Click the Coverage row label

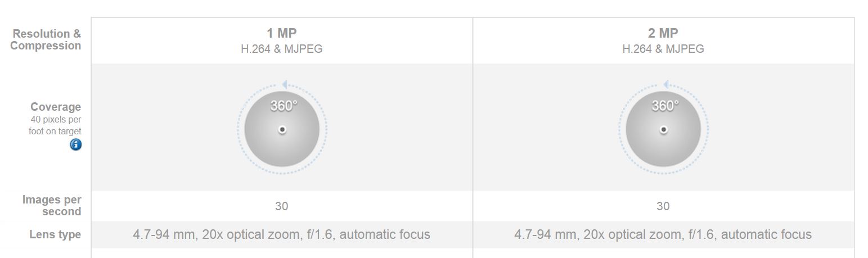(56, 107)
